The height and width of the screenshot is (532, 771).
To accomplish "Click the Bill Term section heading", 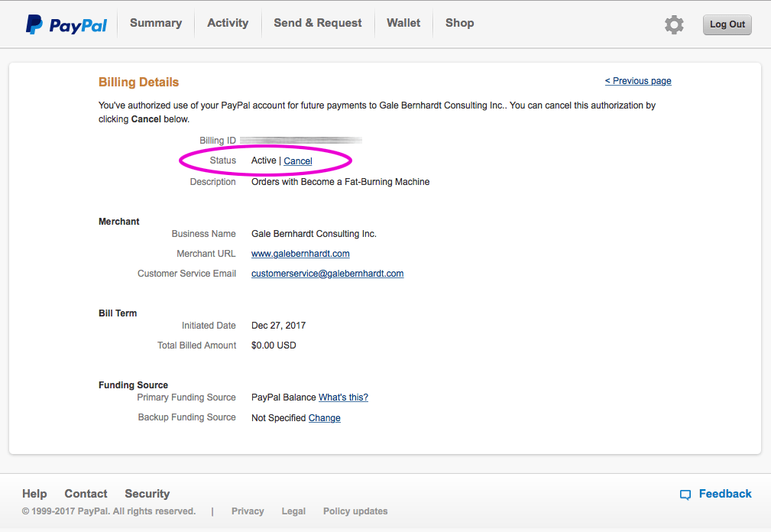I will [118, 313].
